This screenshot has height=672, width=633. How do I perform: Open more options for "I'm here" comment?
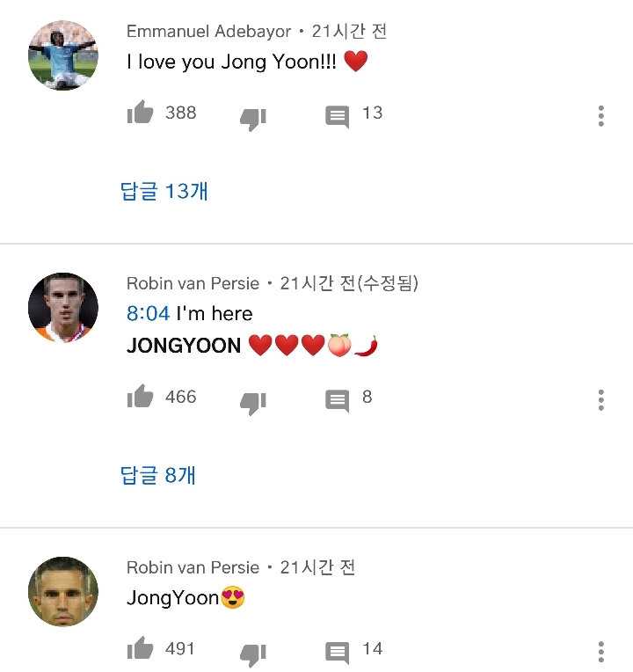click(601, 400)
